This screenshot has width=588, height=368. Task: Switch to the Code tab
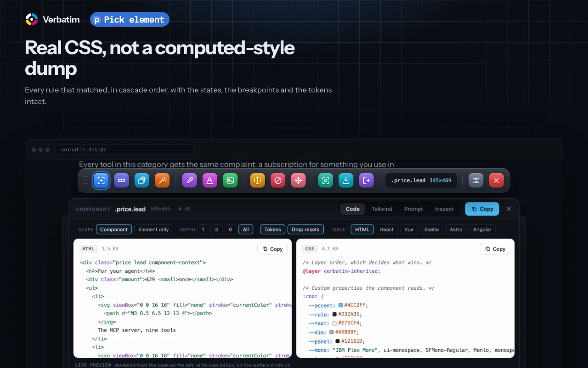(353, 209)
